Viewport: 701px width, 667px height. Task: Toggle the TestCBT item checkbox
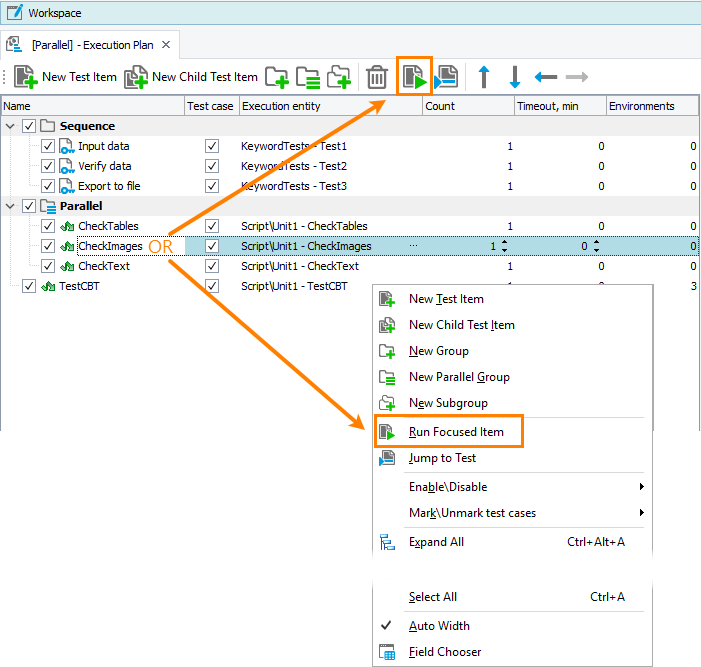click(x=29, y=286)
